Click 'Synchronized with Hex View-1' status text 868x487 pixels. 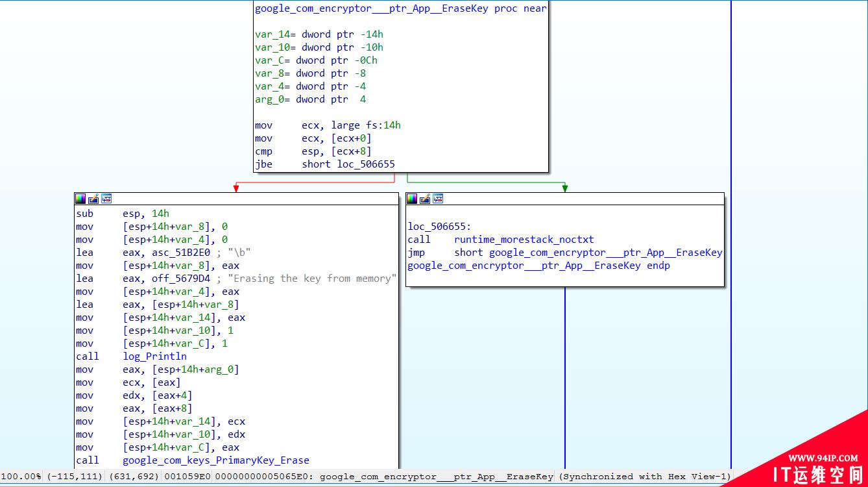point(644,477)
